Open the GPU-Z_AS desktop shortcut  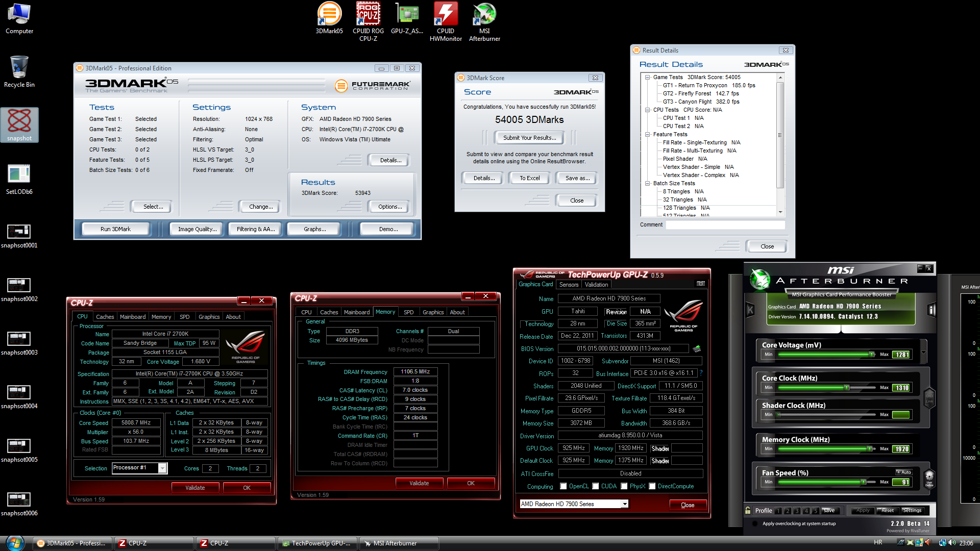(407, 18)
